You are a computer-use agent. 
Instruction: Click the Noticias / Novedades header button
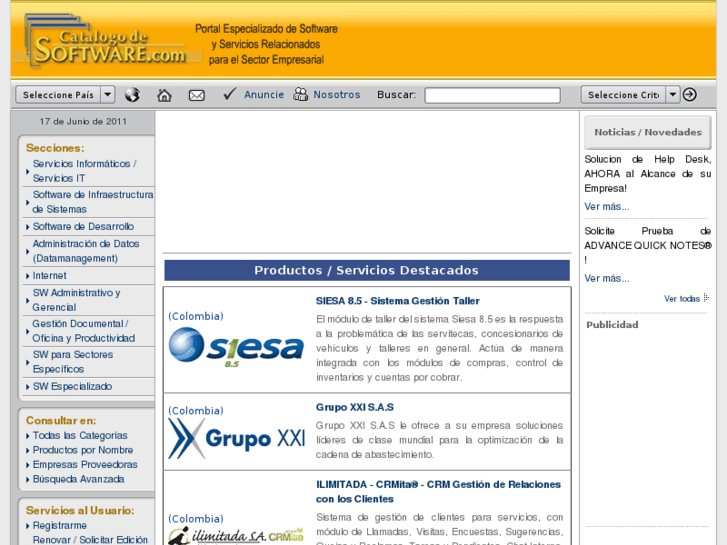(648, 132)
